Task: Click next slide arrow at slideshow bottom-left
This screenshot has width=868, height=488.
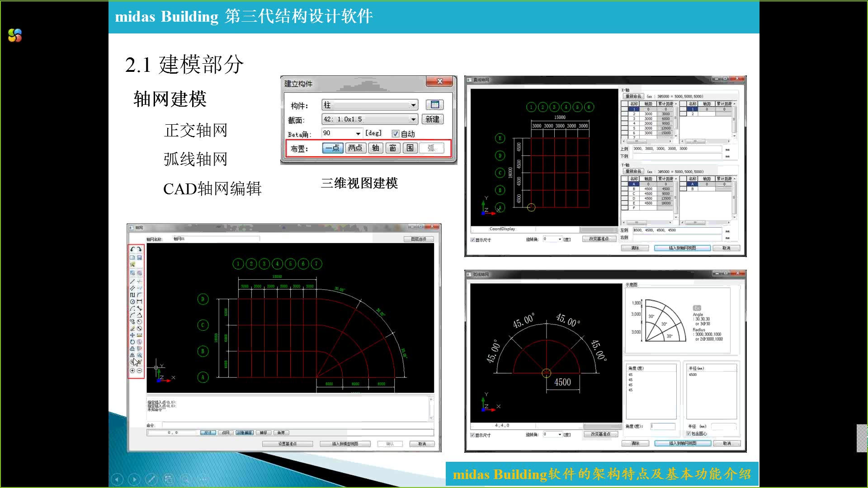Action: [134, 479]
